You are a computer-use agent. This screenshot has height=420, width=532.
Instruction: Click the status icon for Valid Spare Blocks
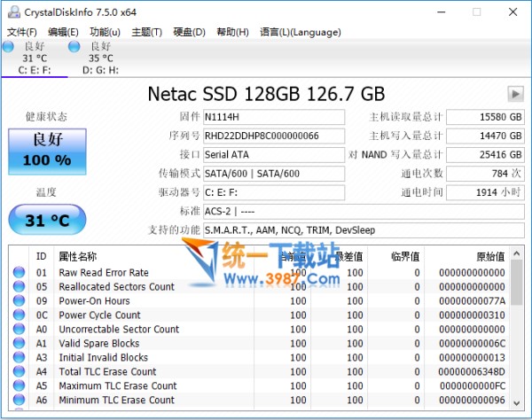(x=19, y=343)
